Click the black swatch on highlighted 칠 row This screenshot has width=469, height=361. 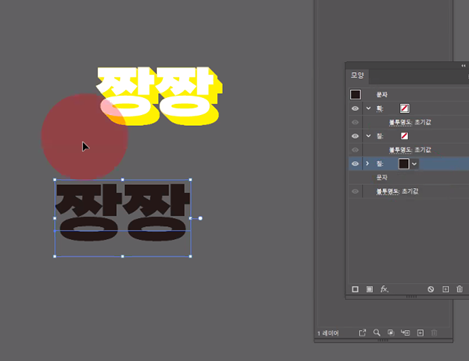click(x=404, y=164)
